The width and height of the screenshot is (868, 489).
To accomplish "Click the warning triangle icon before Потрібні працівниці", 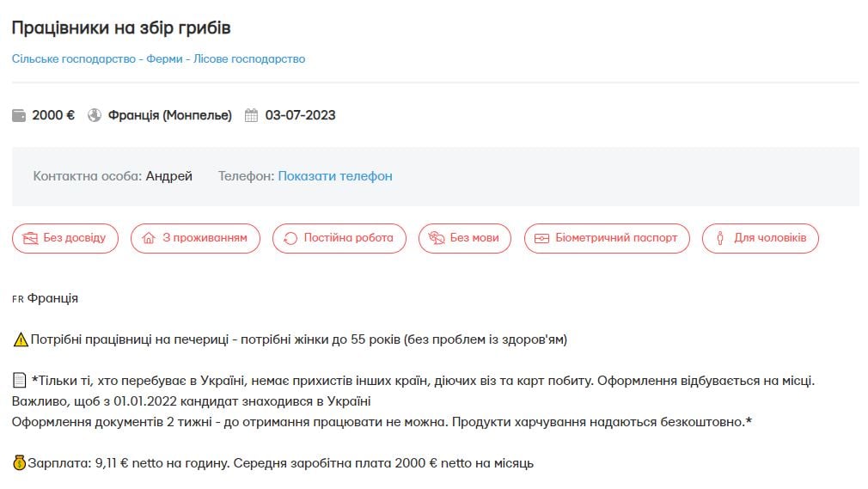I will (x=21, y=339).
